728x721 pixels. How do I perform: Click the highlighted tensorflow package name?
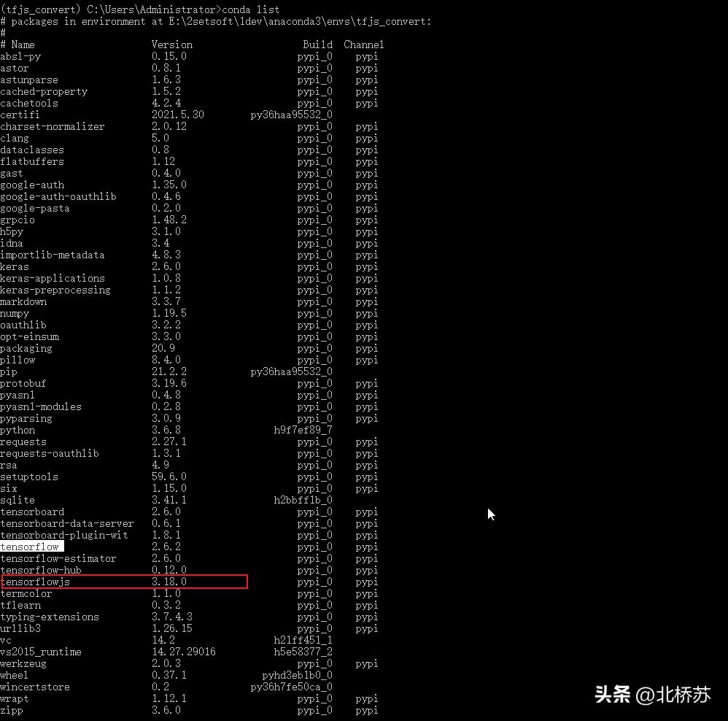(x=31, y=547)
